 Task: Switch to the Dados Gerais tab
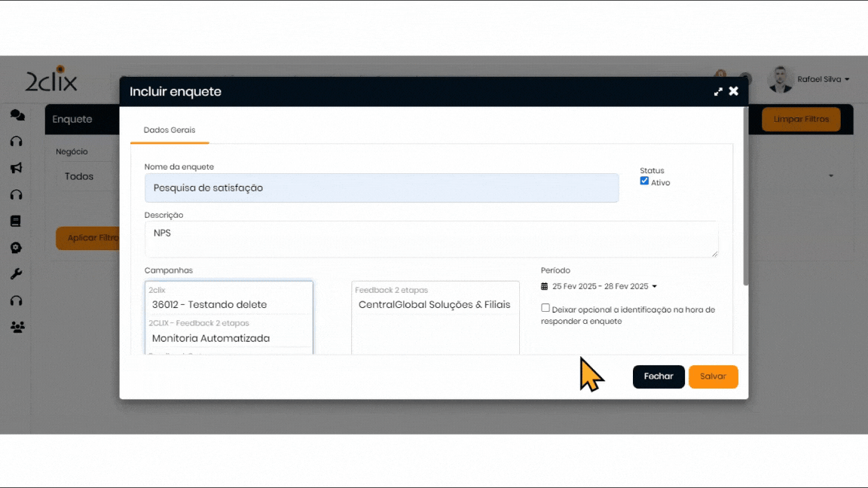point(170,130)
